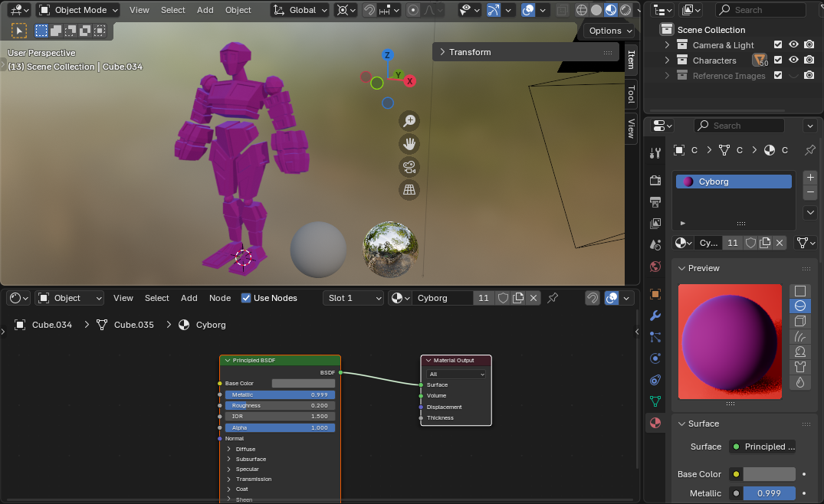This screenshot has height=504, width=824.
Task: Expand Camera & Light collection
Action: pyautogui.click(x=667, y=45)
